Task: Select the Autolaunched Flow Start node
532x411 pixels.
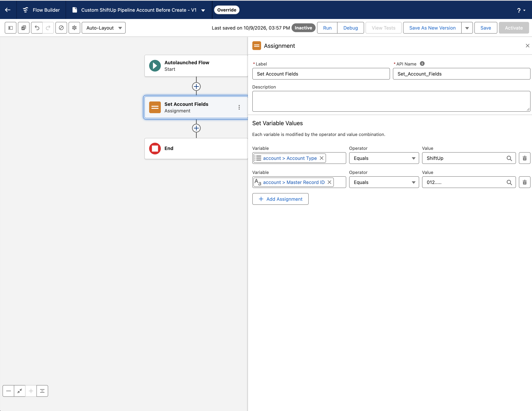Action: coord(196,66)
